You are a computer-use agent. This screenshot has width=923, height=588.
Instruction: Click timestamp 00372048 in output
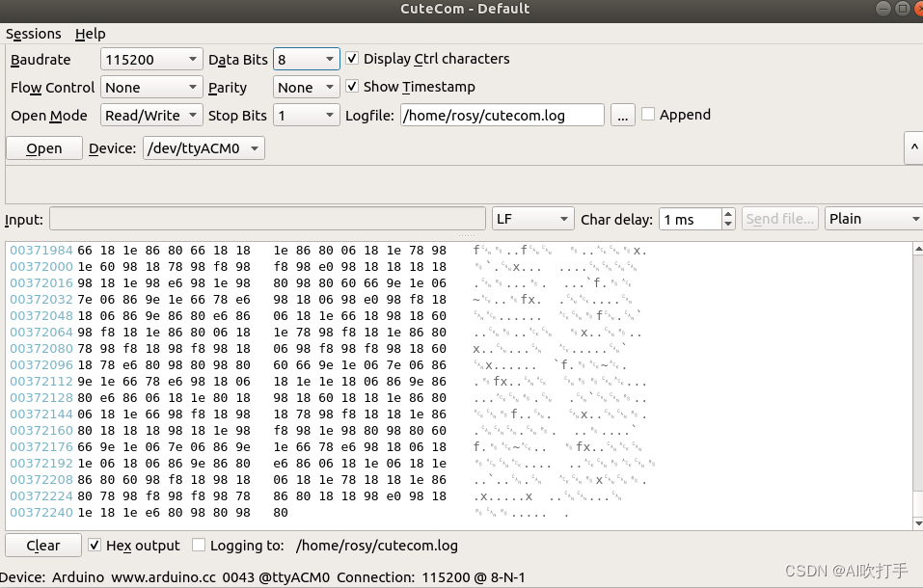tap(41, 316)
